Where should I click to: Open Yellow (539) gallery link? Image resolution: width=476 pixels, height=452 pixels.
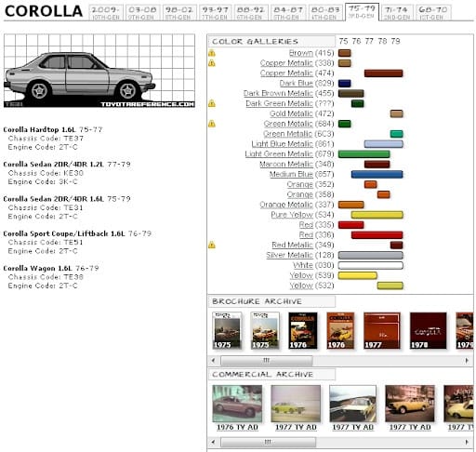(301, 275)
